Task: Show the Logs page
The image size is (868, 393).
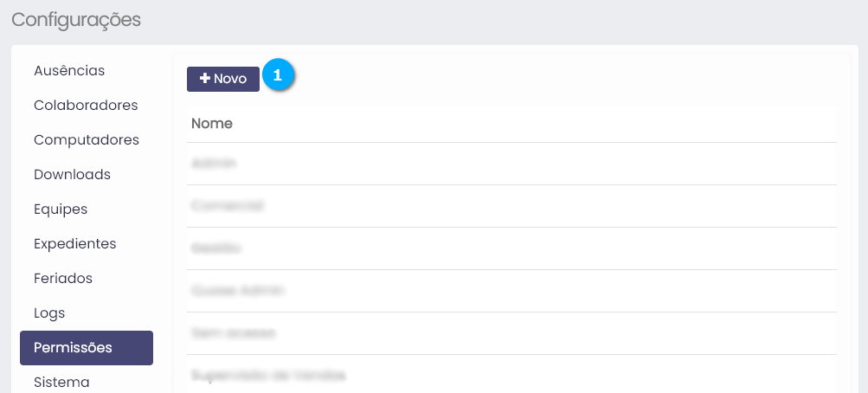Action: click(49, 312)
